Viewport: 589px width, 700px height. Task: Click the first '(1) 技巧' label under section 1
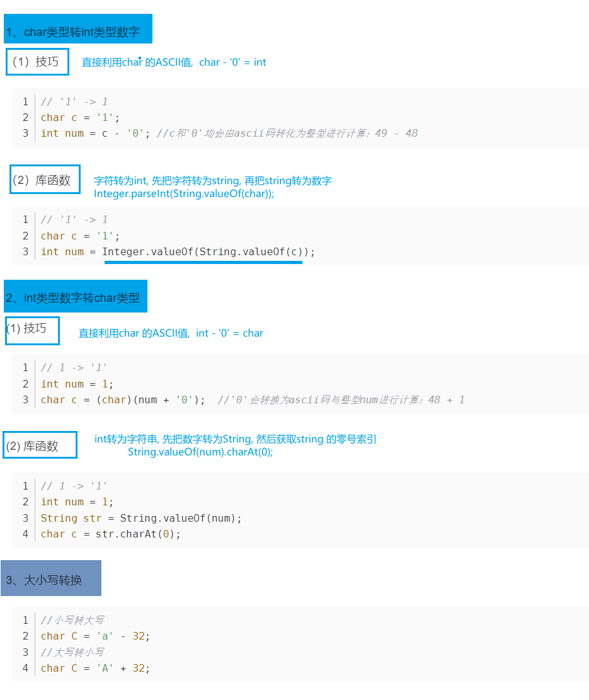tap(38, 62)
